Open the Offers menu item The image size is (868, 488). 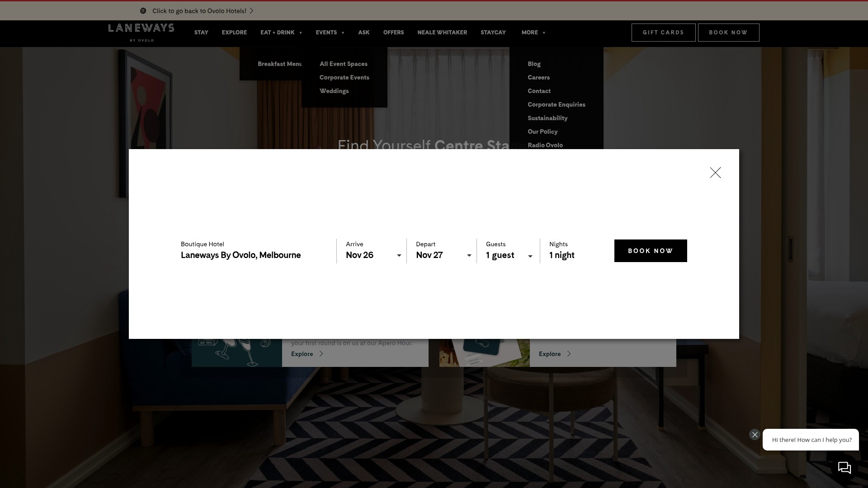(393, 33)
